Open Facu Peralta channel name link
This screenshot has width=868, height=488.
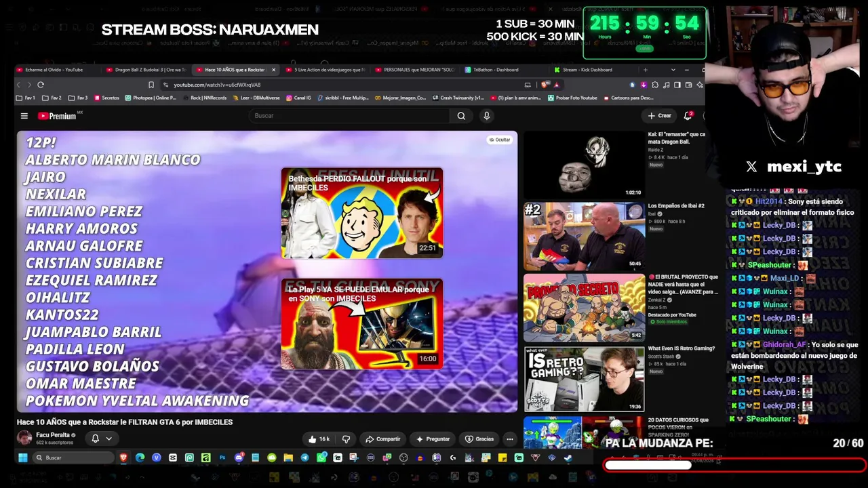tap(53, 435)
